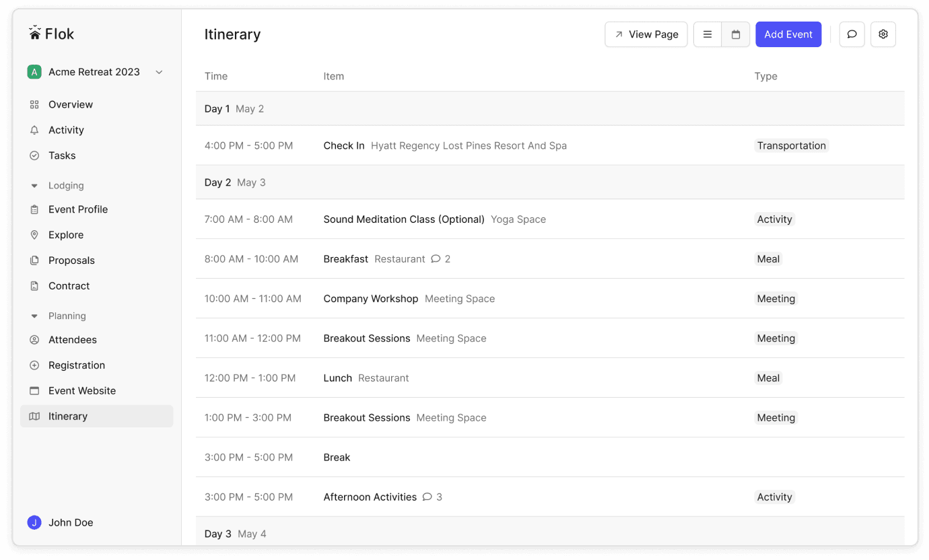Switch to list view toggle

708,34
